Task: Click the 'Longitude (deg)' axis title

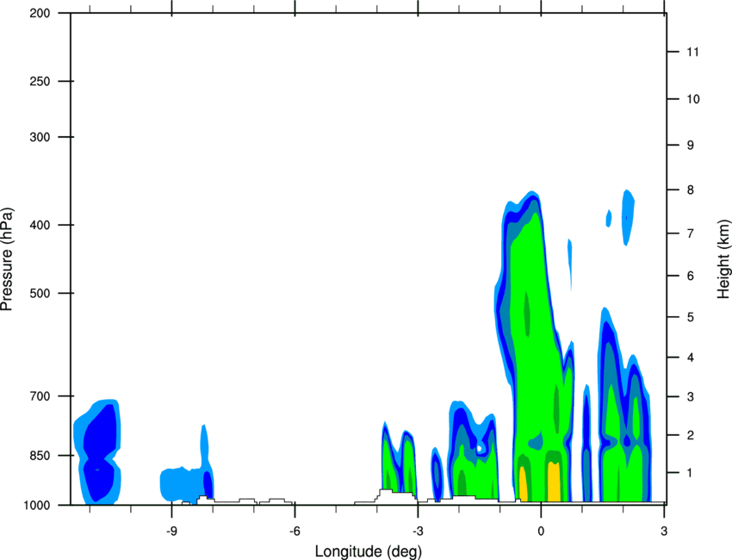Action: 369,551
